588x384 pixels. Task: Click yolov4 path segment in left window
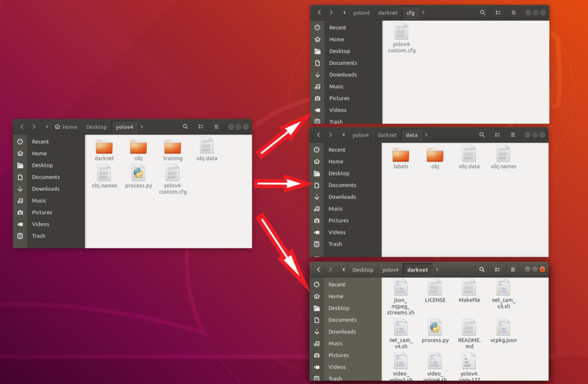pos(125,127)
